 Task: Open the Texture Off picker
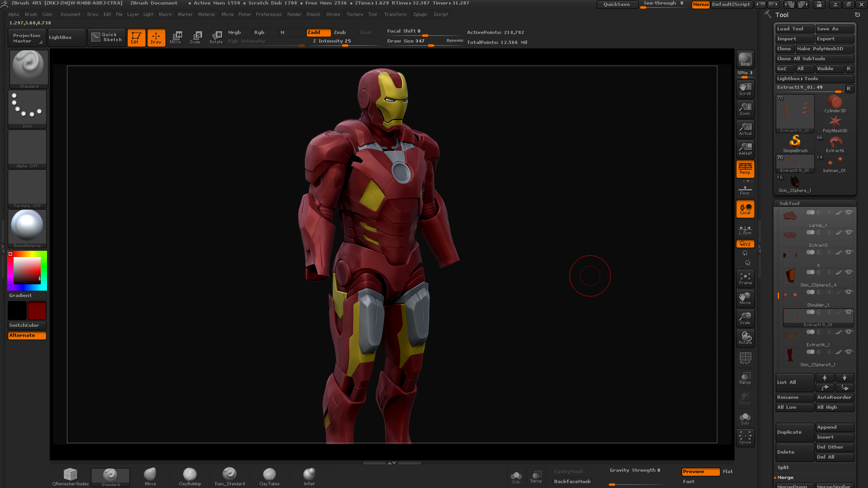tap(27, 189)
